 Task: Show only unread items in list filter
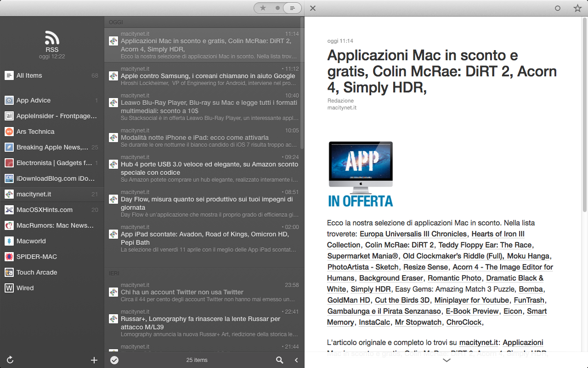[x=277, y=8]
